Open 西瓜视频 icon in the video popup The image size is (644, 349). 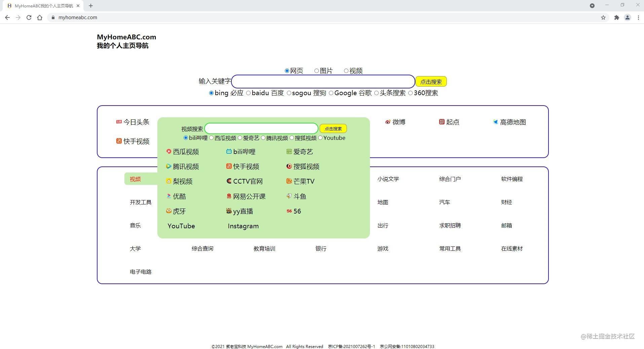coord(168,151)
